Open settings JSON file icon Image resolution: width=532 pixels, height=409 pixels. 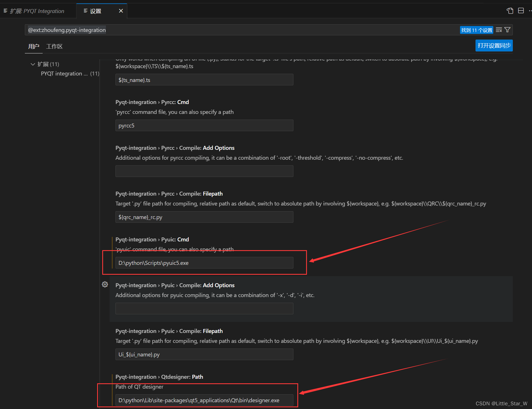coord(510,11)
